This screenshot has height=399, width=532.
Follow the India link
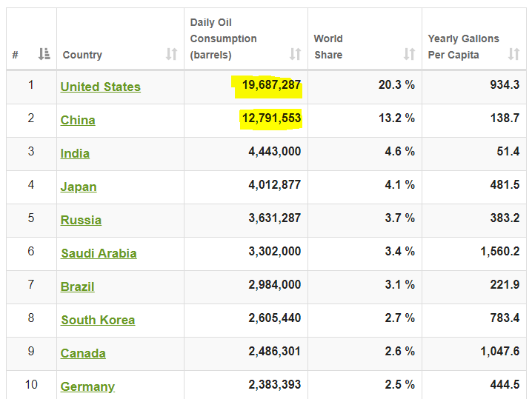75,153
